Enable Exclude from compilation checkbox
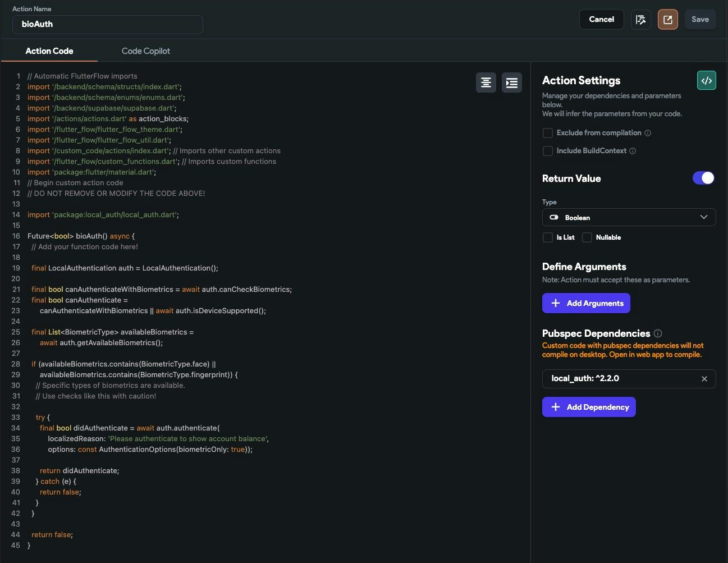The height and width of the screenshot is (563, 728). tap(548, 133)
